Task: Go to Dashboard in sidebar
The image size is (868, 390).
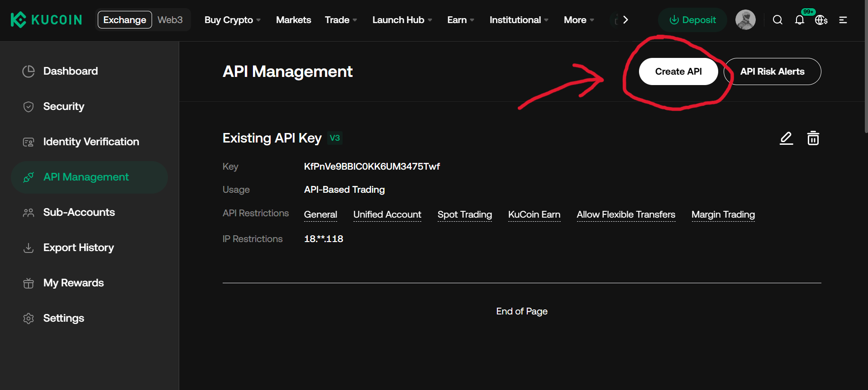Action: (90, 71)
